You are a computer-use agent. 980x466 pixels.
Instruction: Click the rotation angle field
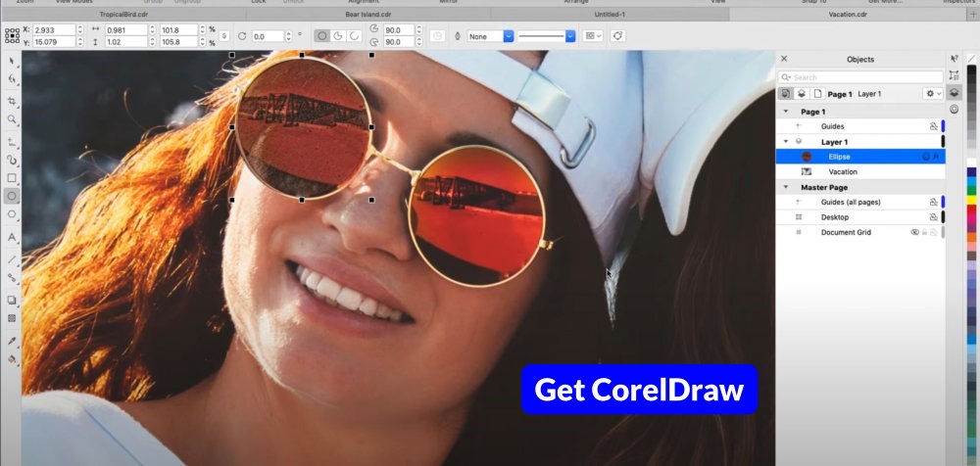(x=269, y=36)
